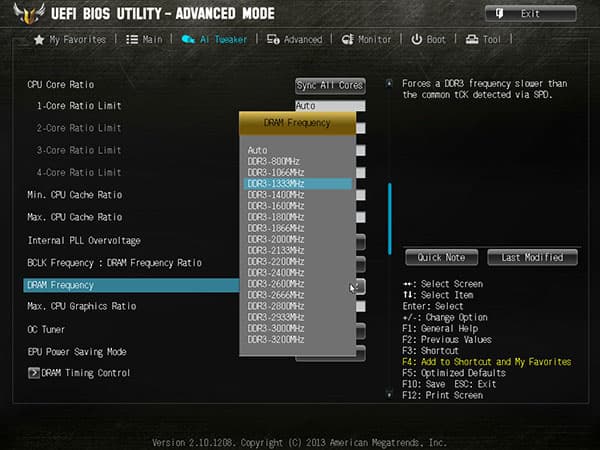
Task: Select BCLK Frequency : DRAM Frequency Ratio row
Action: tap(114, 263)
